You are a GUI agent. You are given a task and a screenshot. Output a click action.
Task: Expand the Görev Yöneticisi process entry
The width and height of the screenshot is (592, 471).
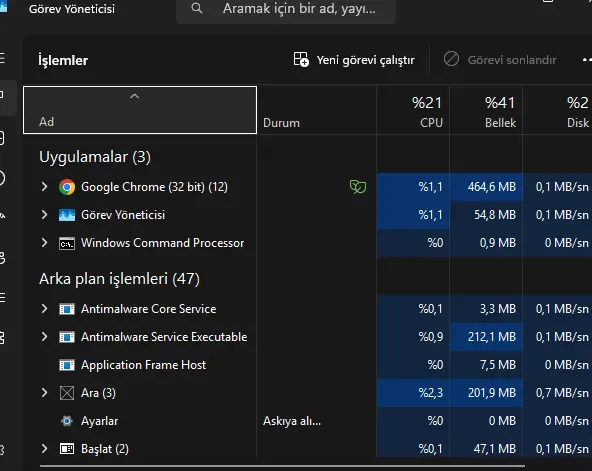[44, 215]
